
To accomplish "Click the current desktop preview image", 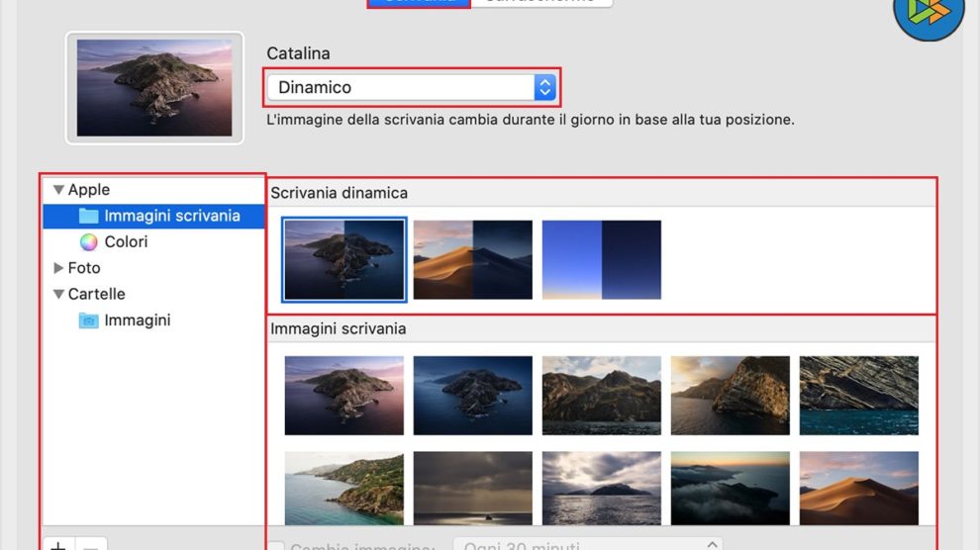I will point(154,88).
